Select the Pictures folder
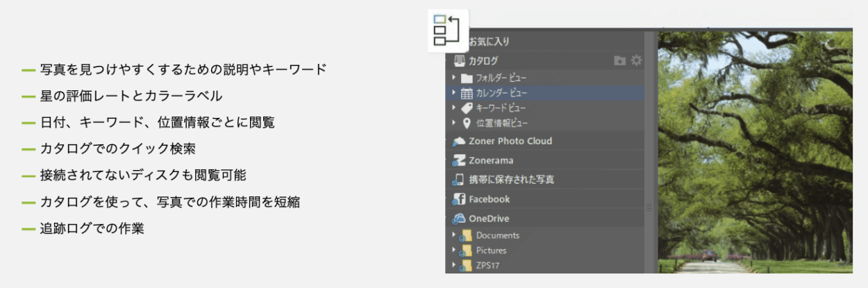 coord(492,251)
